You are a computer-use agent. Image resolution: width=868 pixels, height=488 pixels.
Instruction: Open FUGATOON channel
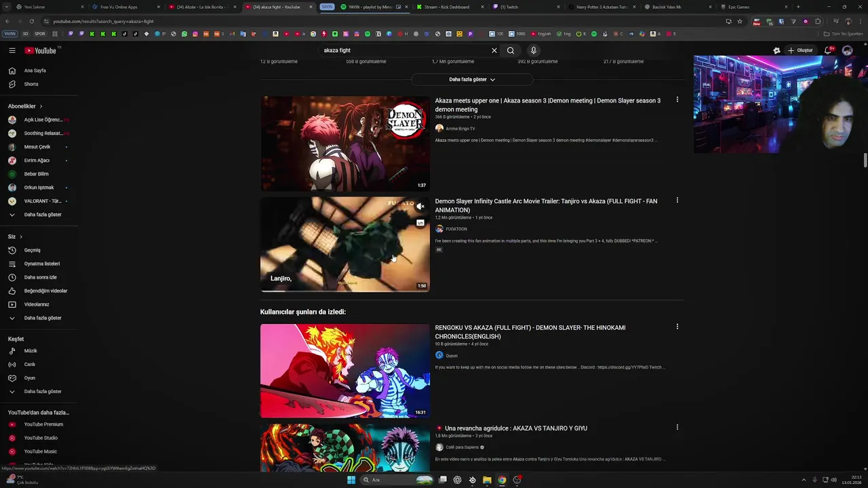[456, 229]
